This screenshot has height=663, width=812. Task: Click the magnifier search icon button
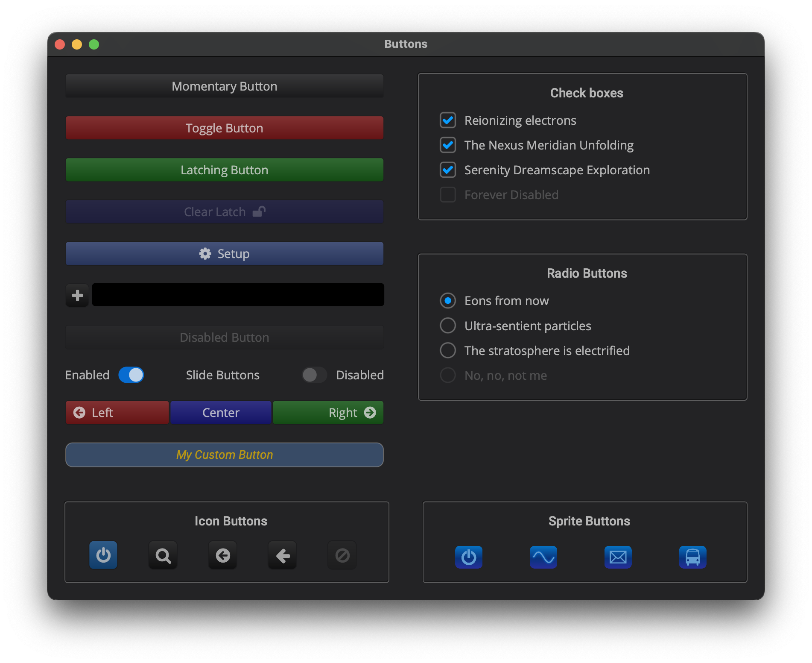coord(163,555)
